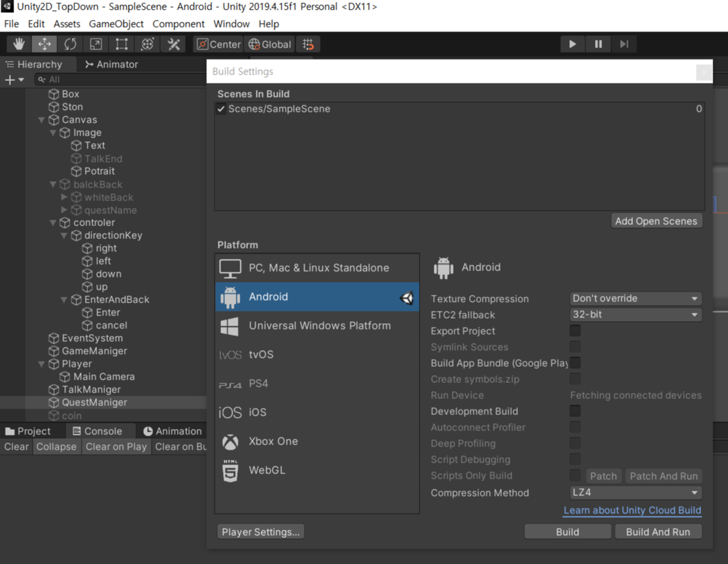Clear the Console log
Screen dimensions: 728x564
click(16, 446)
